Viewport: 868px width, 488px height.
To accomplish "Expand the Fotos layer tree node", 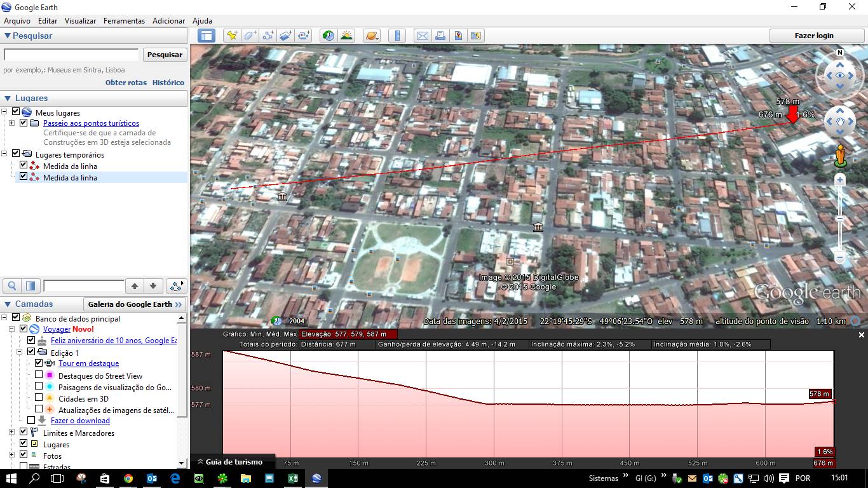I will (12, 455).
